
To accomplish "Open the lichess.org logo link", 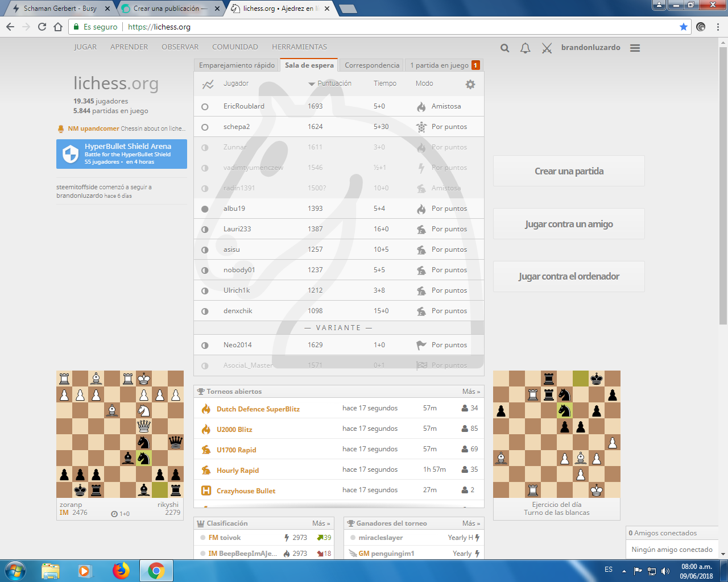I will pos(116,84).
